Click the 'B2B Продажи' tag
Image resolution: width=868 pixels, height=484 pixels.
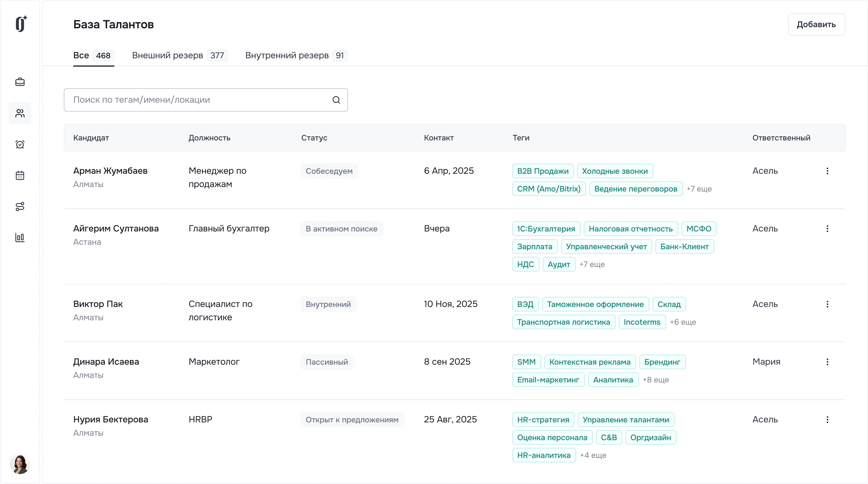542,171
